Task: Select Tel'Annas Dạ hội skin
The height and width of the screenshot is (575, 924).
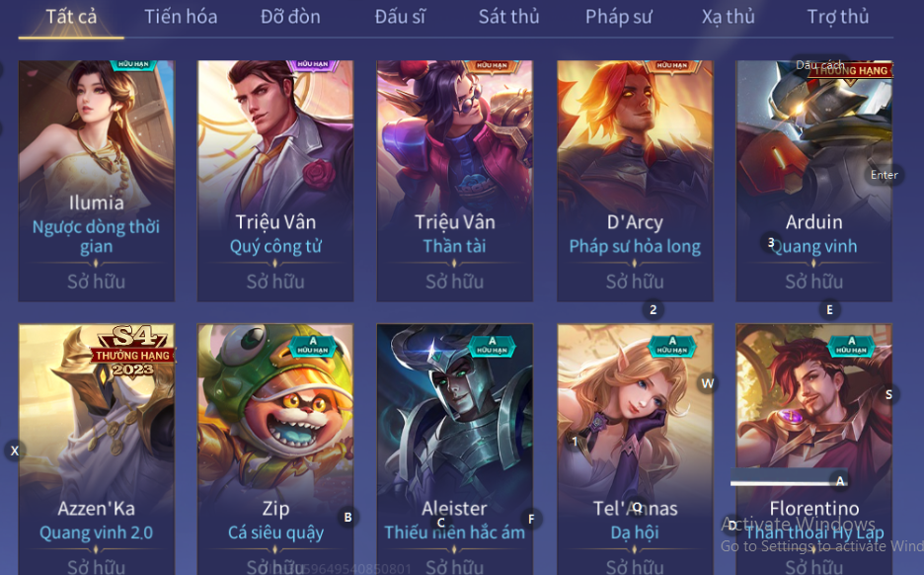Action: [x=635, y=450]
